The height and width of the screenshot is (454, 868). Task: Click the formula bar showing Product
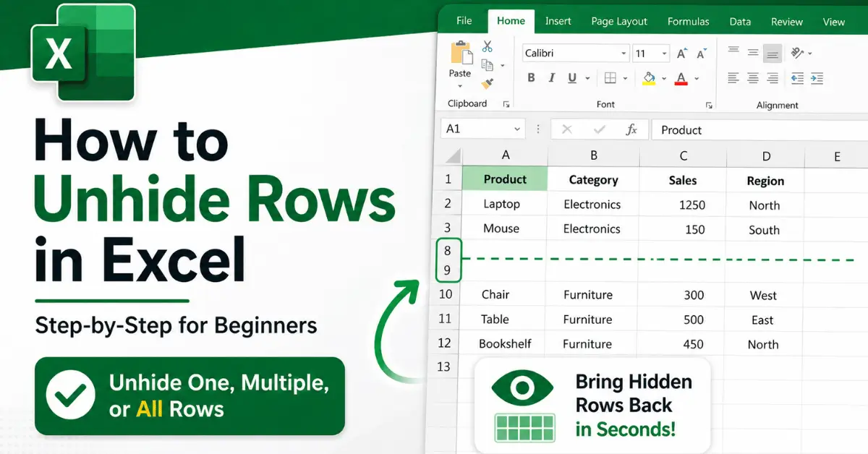point(759,130)
